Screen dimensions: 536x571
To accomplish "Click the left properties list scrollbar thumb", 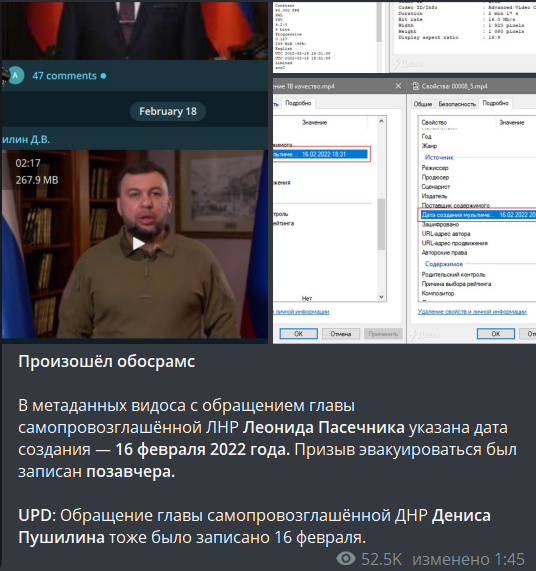I will (381, 224).
